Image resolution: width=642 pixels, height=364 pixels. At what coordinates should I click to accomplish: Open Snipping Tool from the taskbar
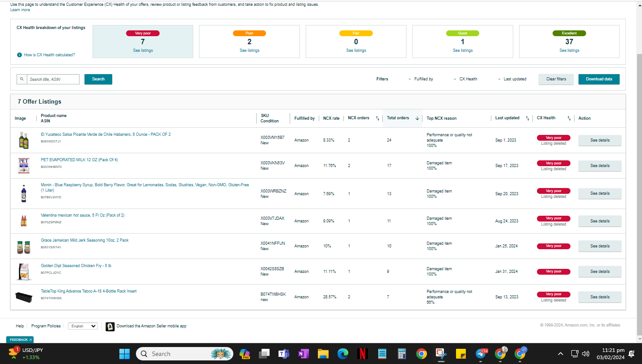click(x=441, y=354)
